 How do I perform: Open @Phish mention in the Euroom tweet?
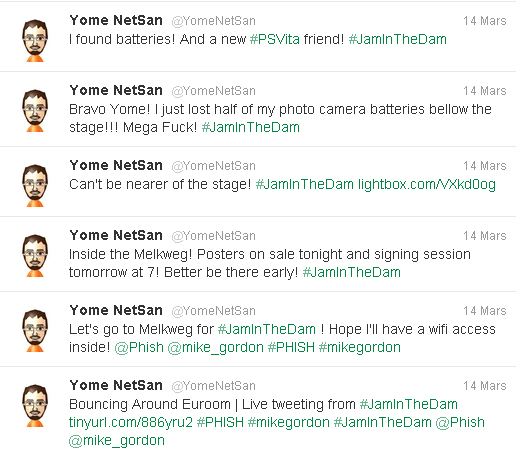pos(460,422)
